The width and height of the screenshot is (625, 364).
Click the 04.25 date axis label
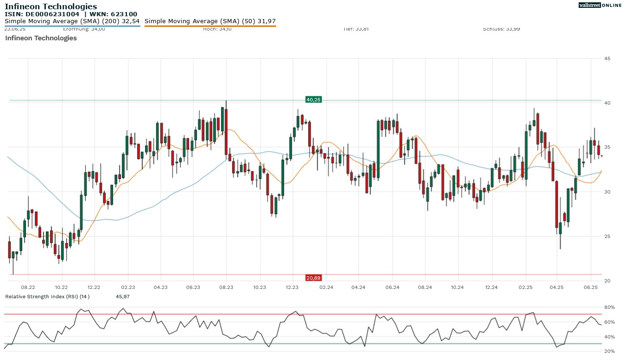tap(556, 288)
